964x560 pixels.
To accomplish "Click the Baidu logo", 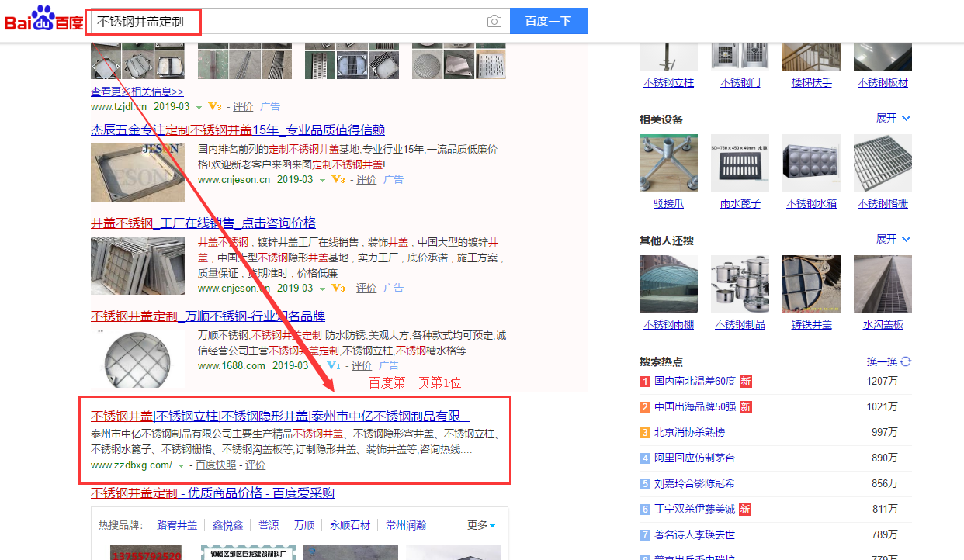I will coord(43,20).
